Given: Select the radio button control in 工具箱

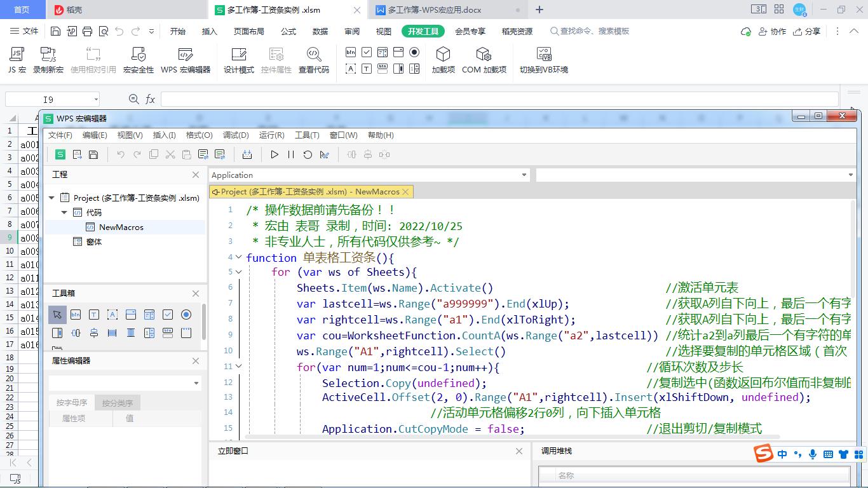Looking at the screenshot, I should click(x=187, y=314).
